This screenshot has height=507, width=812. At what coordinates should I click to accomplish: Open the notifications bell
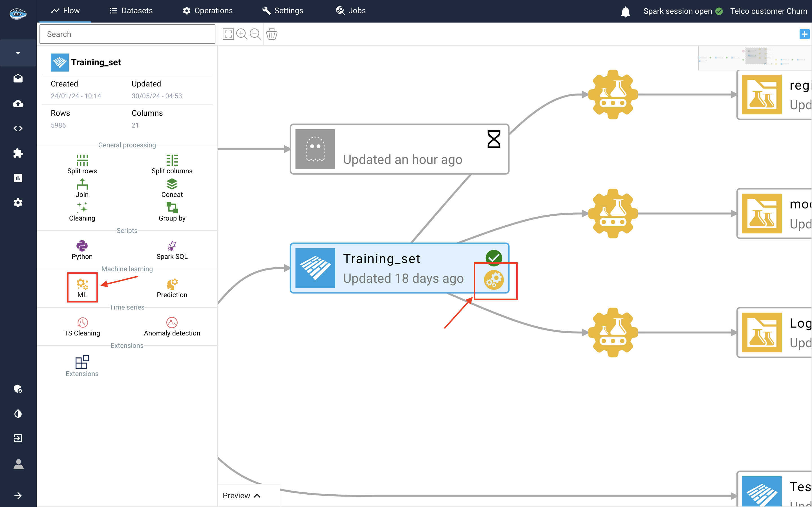point(625,11)
